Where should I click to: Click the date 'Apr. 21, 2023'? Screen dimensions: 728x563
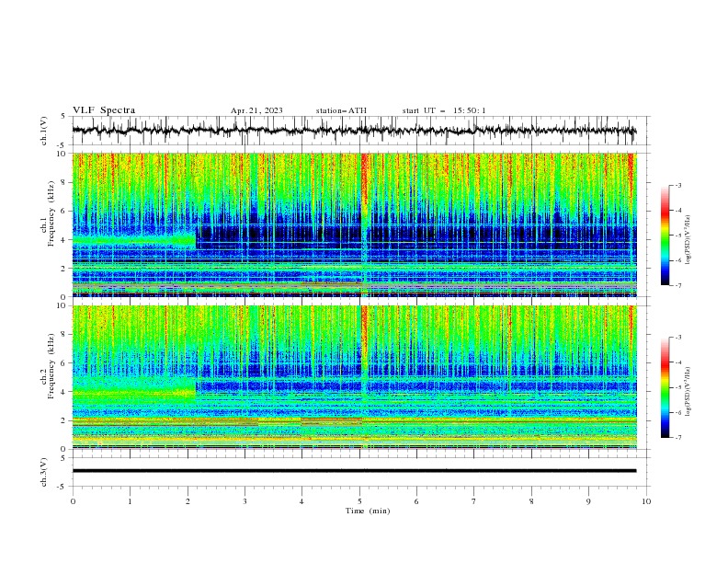tap(256, 110)
